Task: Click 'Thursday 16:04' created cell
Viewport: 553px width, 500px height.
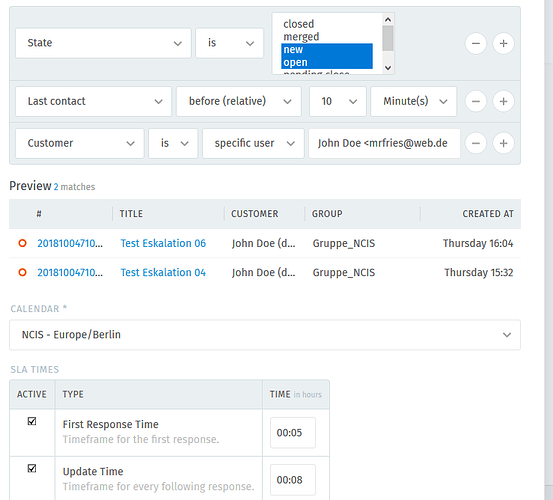Action: (478, 243)
